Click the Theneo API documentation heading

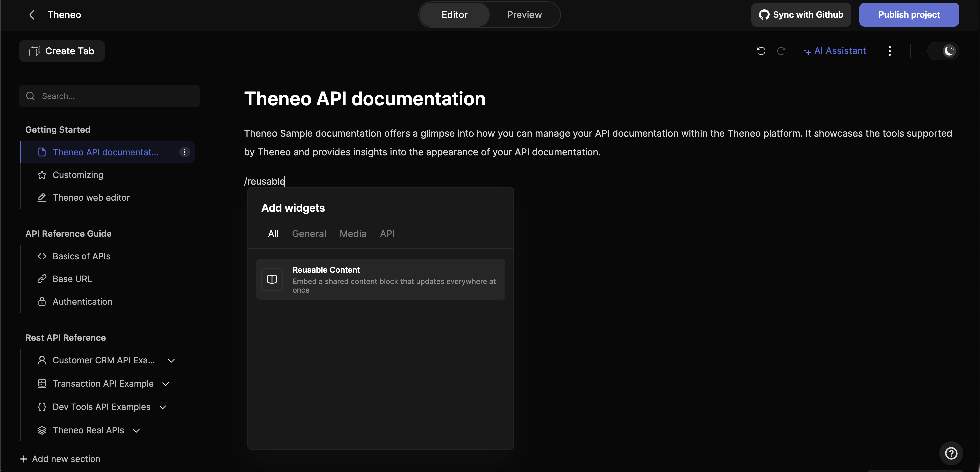pos(364,99)
